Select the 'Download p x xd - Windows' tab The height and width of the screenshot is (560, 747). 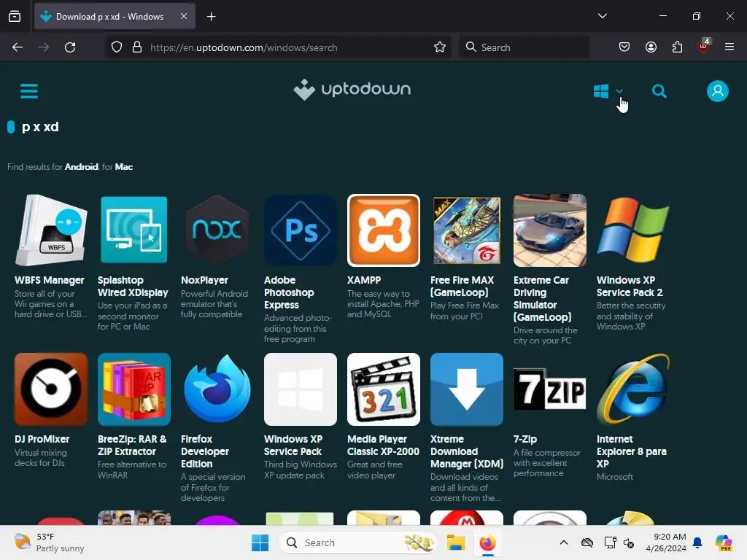click(x=115, y=17)
